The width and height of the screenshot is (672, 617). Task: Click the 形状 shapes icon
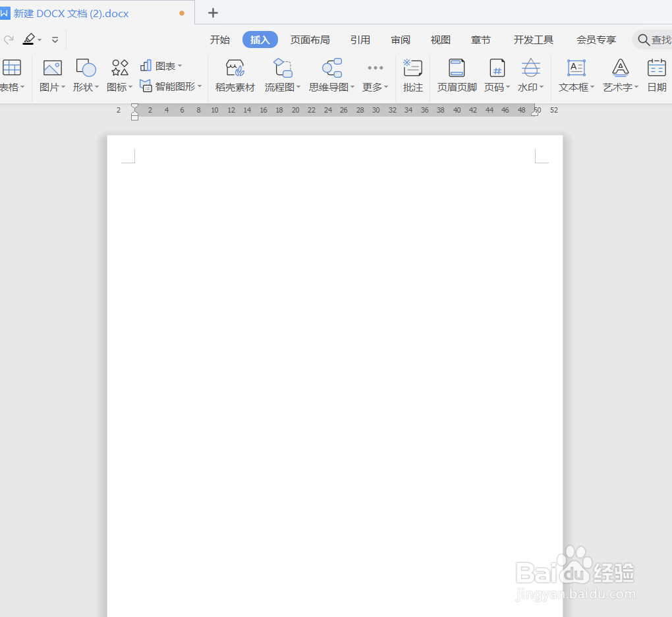pos(86,68)
